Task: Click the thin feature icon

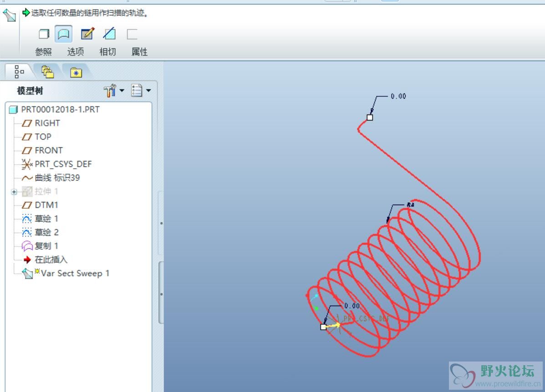Action: tap(132, 34)
